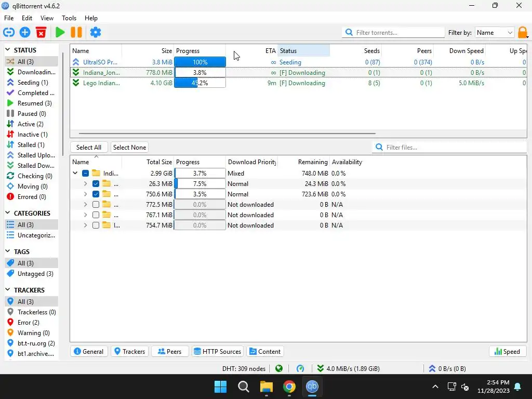Expand the 26.3 MiB folder row
Image resolution: width=532 pixels, height=399 pixels.
pyautogui.click(x=86, y=184)
